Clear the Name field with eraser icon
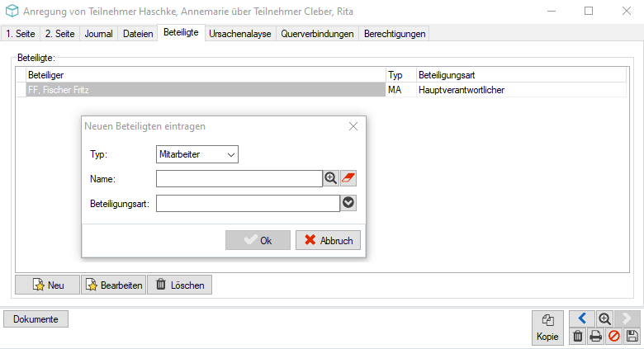Image resolution: width=644 pixels, height=349 pixels. 348,178
